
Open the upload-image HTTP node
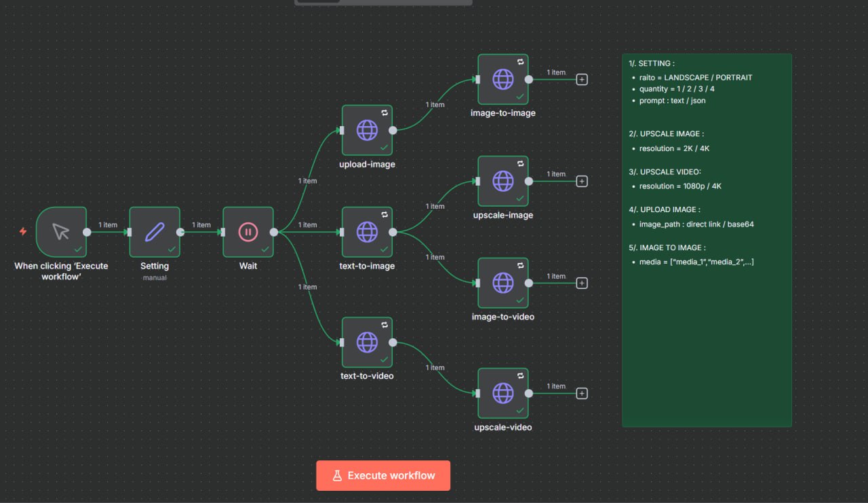pos(368,130)
